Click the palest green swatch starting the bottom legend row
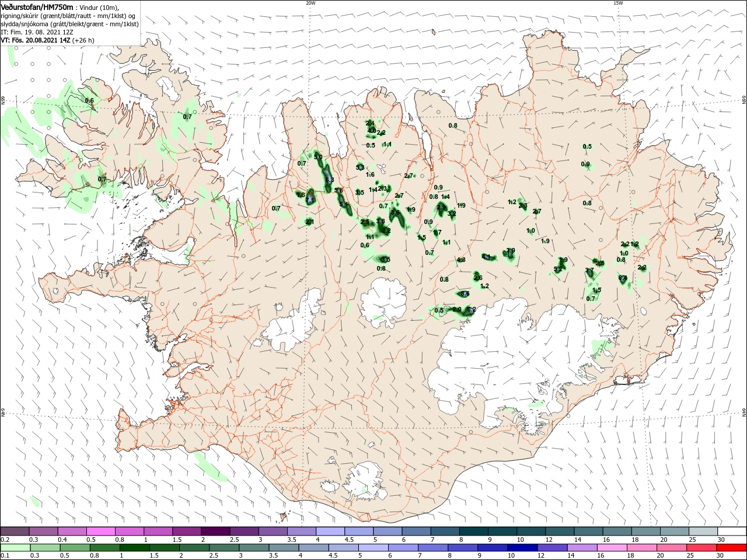The height and width of the screenshot is (560, 747). tap(15, 548)
